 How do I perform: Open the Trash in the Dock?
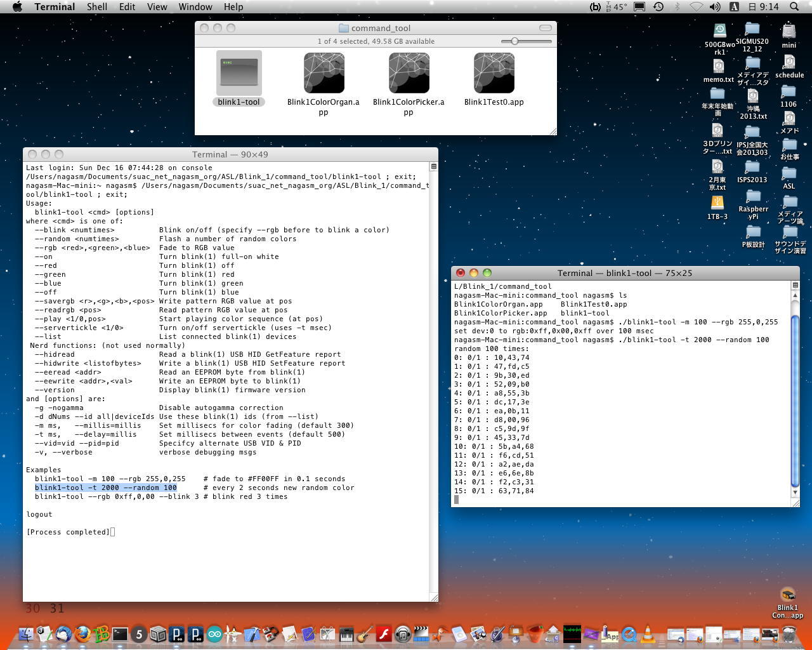[x=789, y=633]
